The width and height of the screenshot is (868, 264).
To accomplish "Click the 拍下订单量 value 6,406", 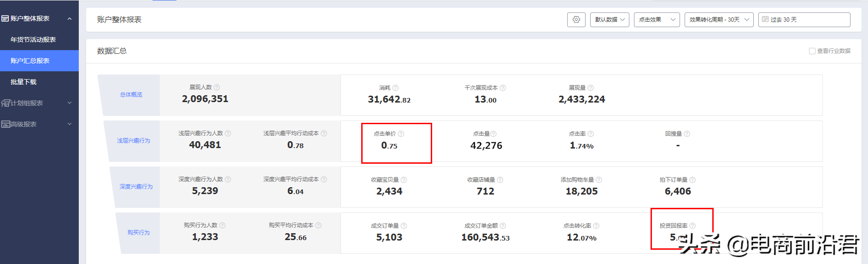I will [x=678, y=191].
